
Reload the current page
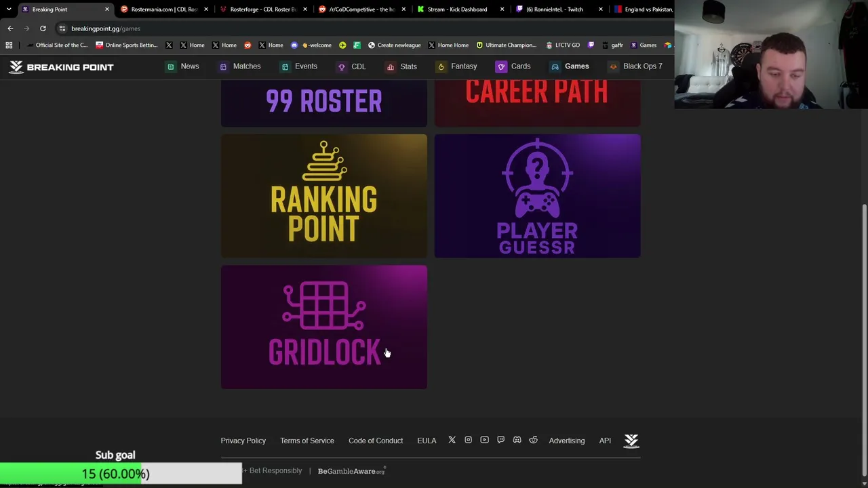click(43, 28)
